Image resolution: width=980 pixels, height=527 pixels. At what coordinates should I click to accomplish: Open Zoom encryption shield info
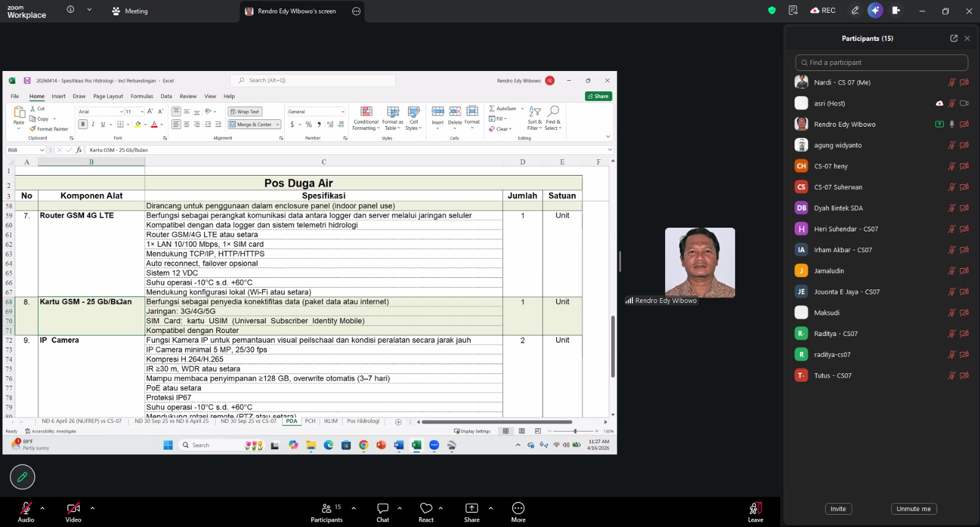coord(772,10)
